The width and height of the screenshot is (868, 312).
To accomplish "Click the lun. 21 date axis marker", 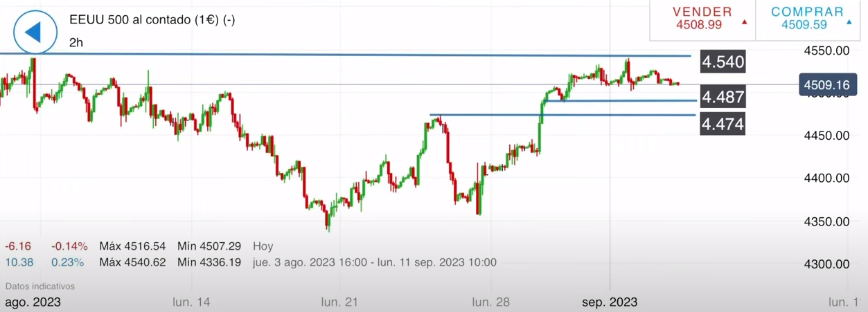I will point(339,302).
